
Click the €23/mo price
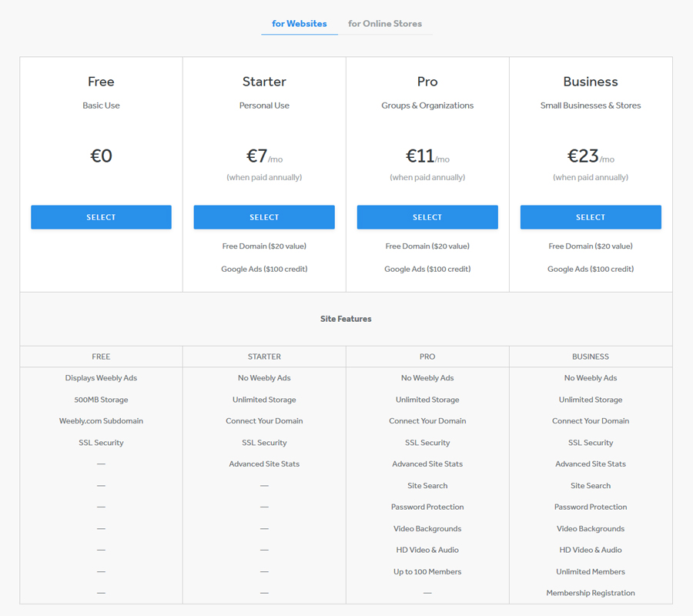coord(591,156)
